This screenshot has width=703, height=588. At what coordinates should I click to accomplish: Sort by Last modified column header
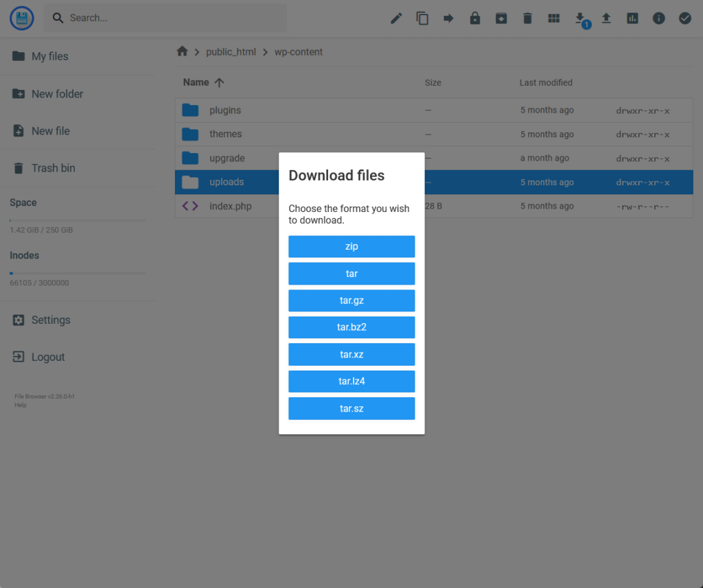(x=546, y=82)
